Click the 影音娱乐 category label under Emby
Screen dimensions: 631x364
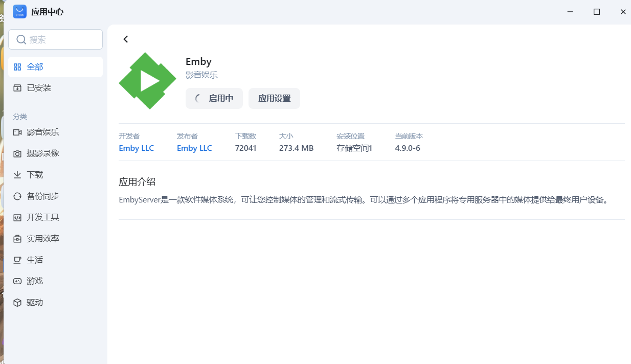click(201, 75)
